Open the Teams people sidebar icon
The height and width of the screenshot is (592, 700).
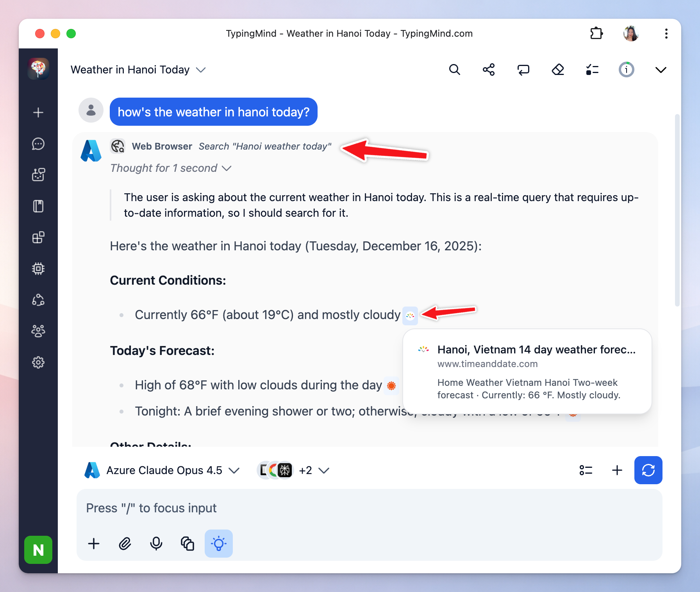coord(38,331)
